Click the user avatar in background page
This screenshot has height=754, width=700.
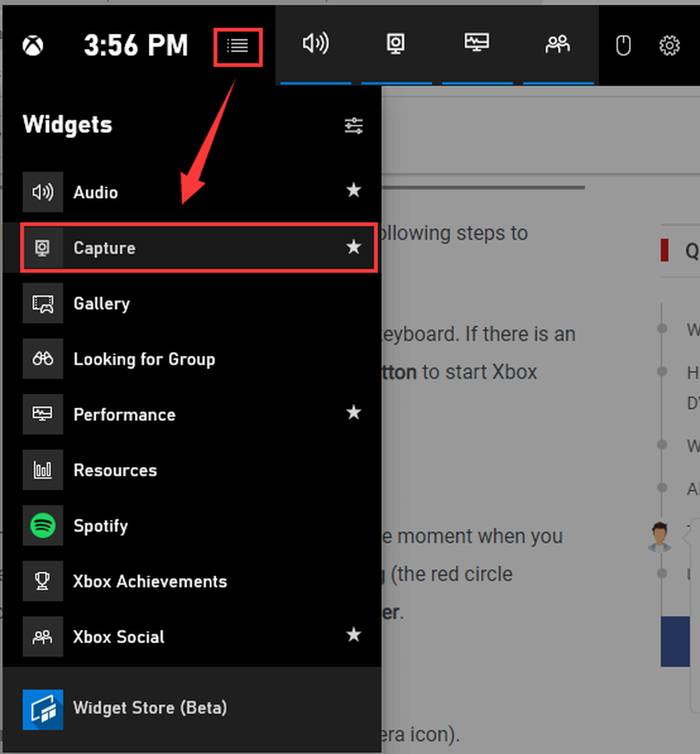click(x=659, y=536)
